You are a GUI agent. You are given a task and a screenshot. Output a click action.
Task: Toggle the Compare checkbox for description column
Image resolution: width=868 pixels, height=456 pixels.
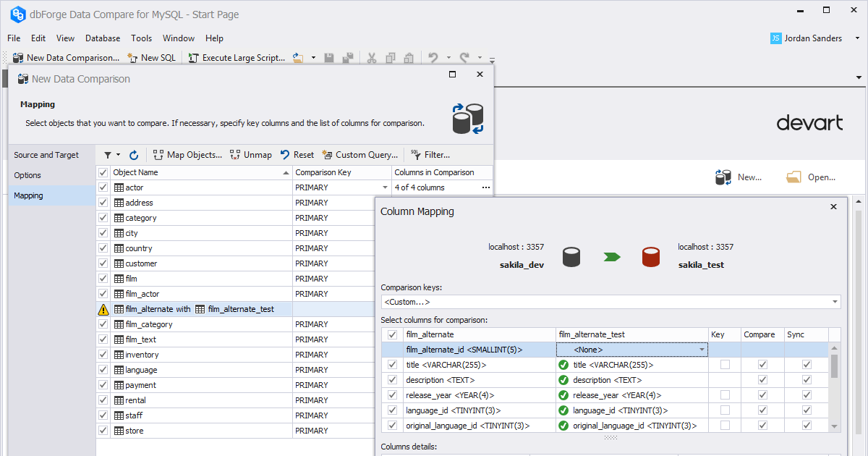(762, 380)
